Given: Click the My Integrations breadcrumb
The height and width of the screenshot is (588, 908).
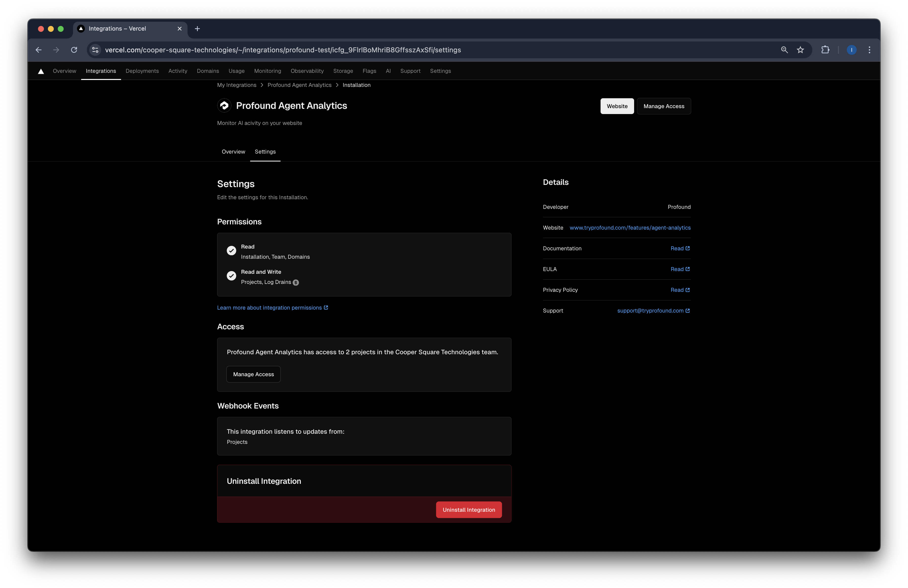Looking at the screenshot, I should point(237,85).
